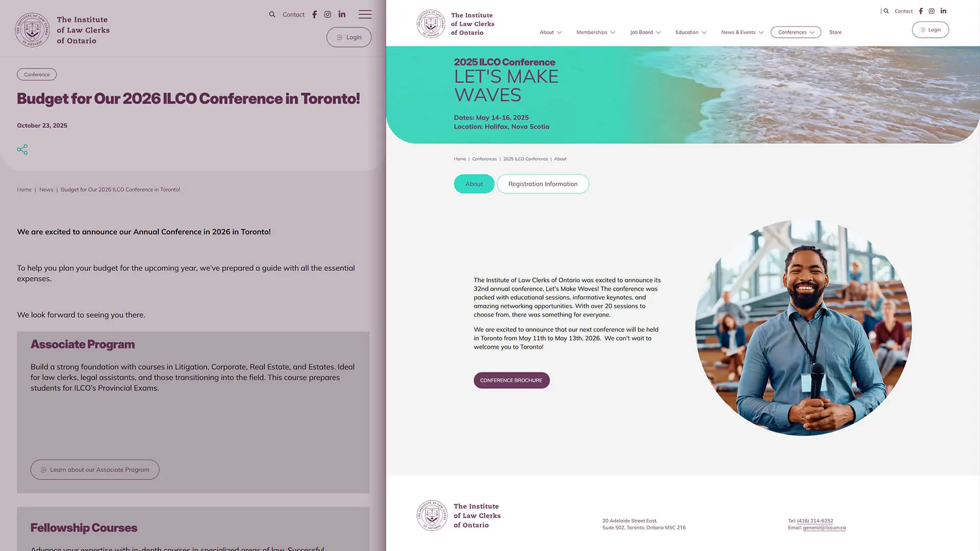980x551 pixels.
Task: Click the LinkedIn icon in right header
Action: click(943, 11)
